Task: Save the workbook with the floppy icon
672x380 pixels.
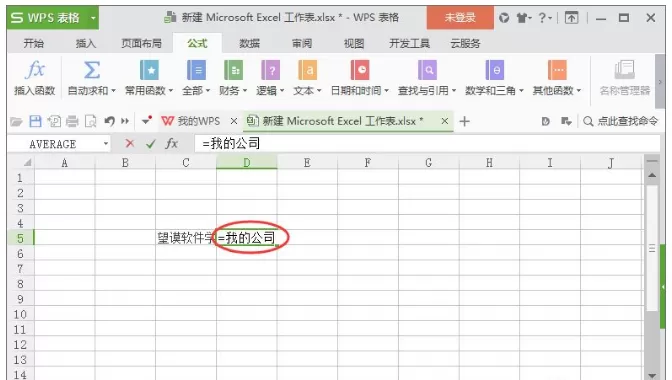Action: (35, 122)
